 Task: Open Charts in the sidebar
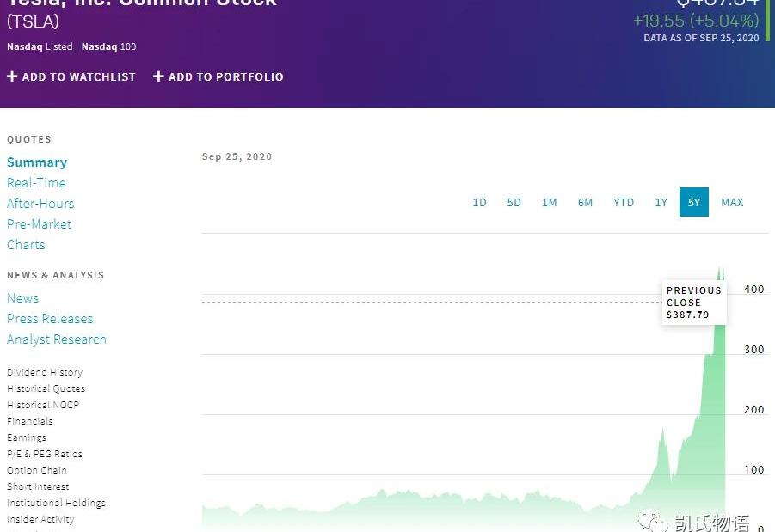tap(26, 245)
